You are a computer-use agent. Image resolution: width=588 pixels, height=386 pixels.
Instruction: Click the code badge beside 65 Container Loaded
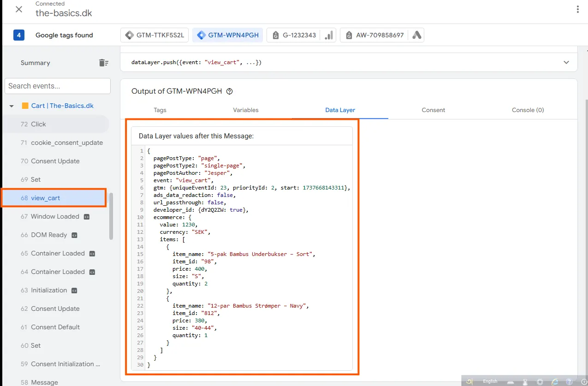tap(92, 254)
